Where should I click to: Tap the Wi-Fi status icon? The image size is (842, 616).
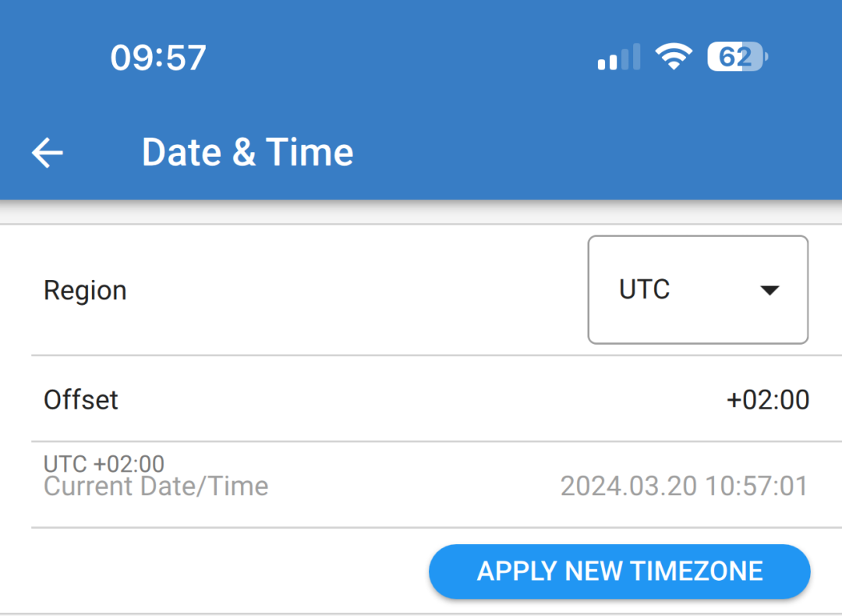(674, 56)
